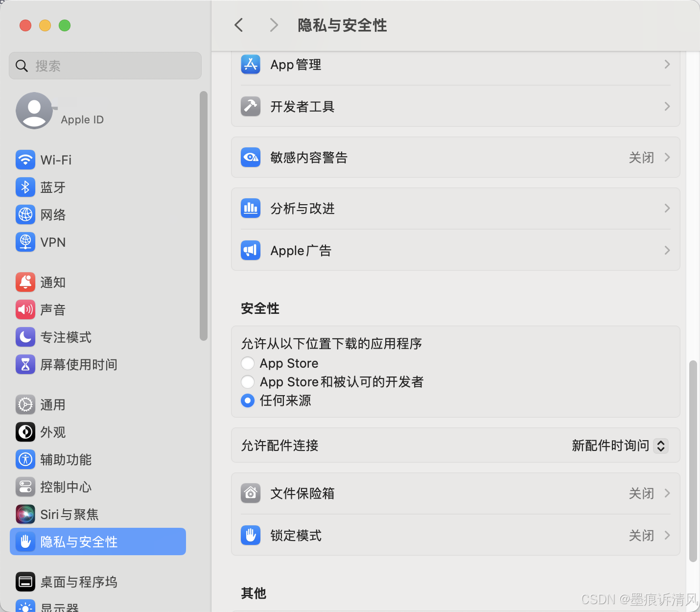
Task: Click the 安全性 section heading
Action: [x=260, y=308]
